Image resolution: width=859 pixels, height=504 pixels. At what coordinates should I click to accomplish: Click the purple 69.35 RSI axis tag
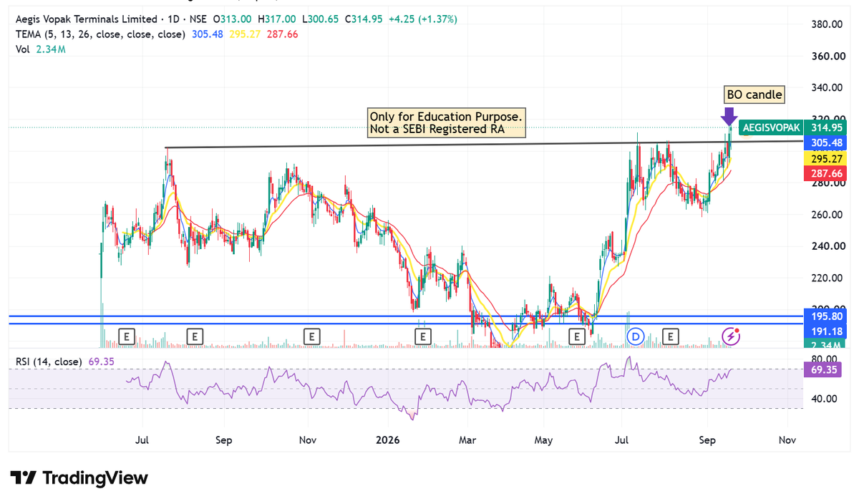[x=821, y=370]
